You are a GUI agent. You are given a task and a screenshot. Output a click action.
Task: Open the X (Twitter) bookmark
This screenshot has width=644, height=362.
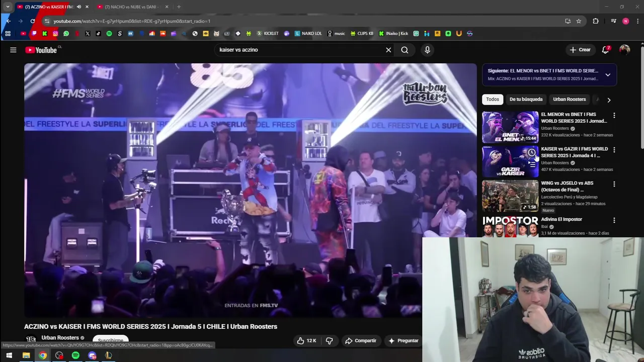pyautogui.click(x=88, y=34)
